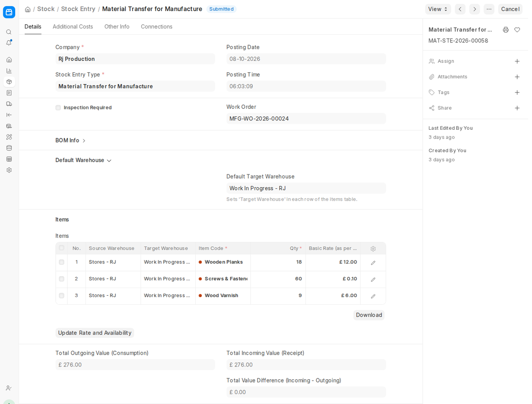This screenshot has height=404, width=532.
Task: Edit Wood Varnish row pencil icon
Action: click(373, 296)
